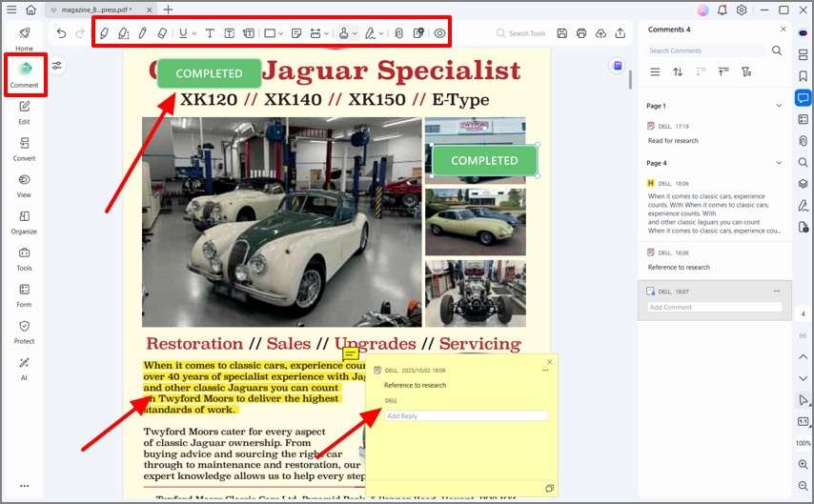Activate the Underline markup tool
814x504 pixels.
(183, 33)
